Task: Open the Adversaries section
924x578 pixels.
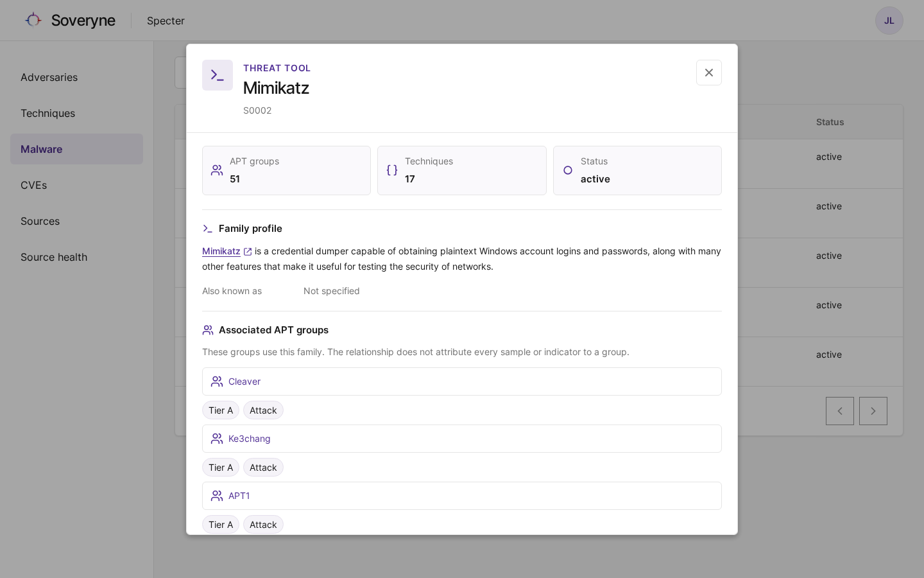Action: point(76,77)
